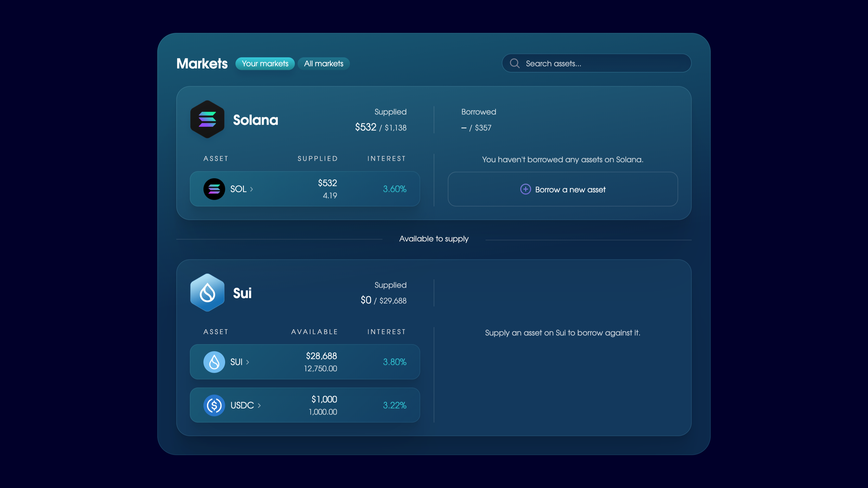Click the SUI token droplet icon
Image resolution: width=868 pixels, height=488 pixels.
(x=214, y=362)
